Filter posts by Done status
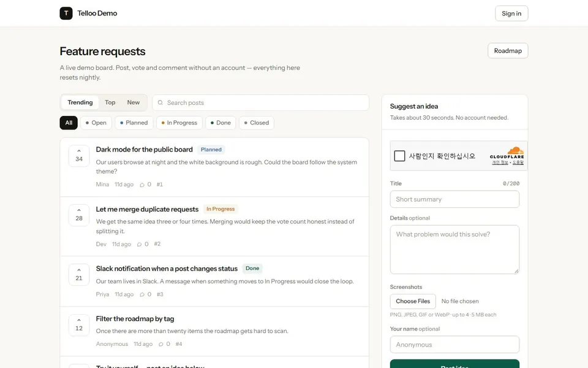Image resolution: width=588 pixels, height=368 pixels. [x=221, y=123]
